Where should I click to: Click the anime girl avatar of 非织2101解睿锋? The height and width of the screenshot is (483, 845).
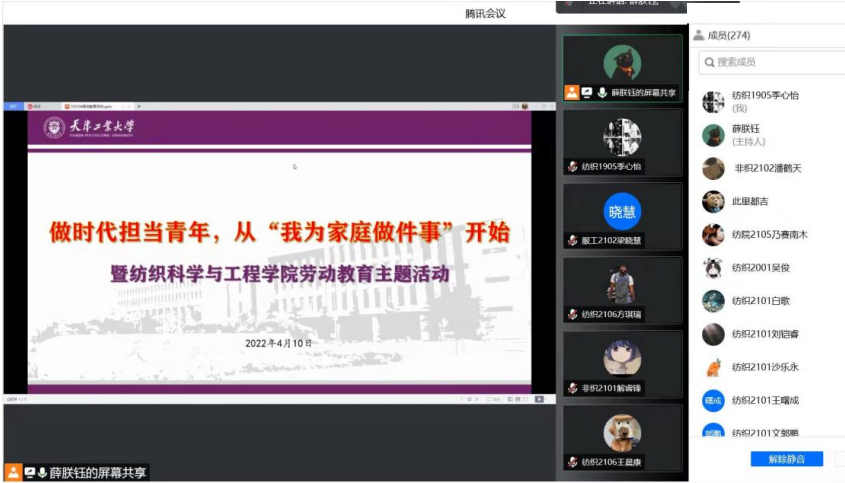[622, 358]
